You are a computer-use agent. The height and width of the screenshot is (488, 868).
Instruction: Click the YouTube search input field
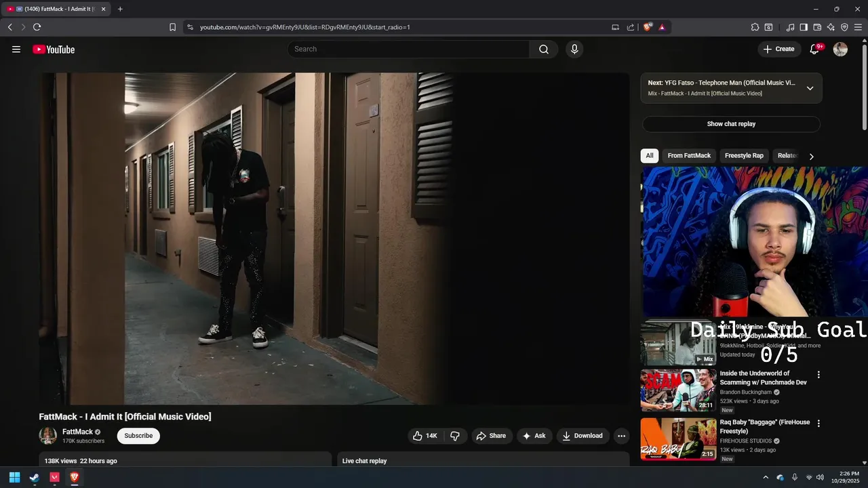[408, 49]
